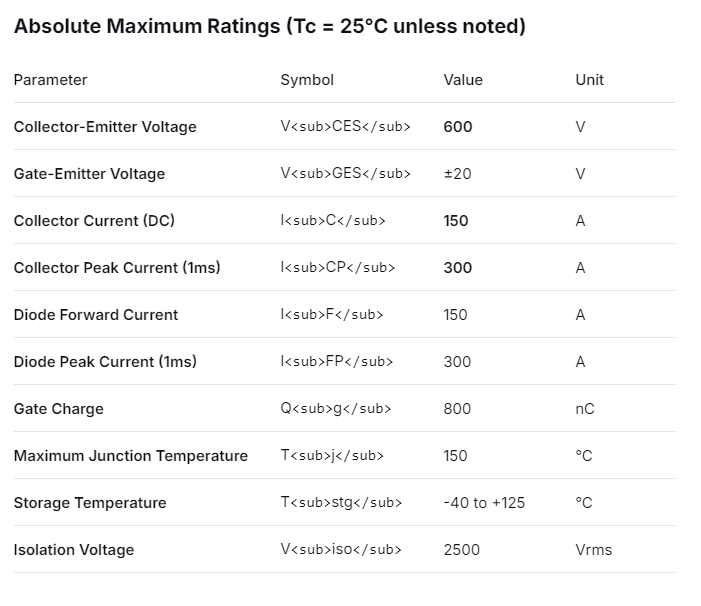Click the Absolute Maximum Ratings heading

[x=269, y=26]
